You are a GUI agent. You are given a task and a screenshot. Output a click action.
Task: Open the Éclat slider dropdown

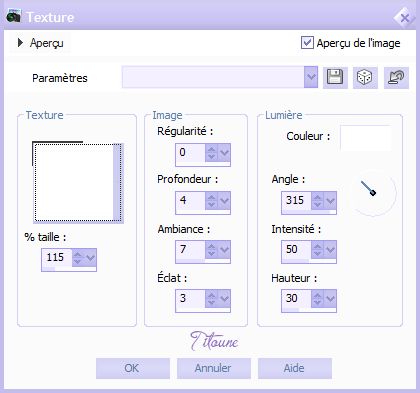tap(224, 299)
